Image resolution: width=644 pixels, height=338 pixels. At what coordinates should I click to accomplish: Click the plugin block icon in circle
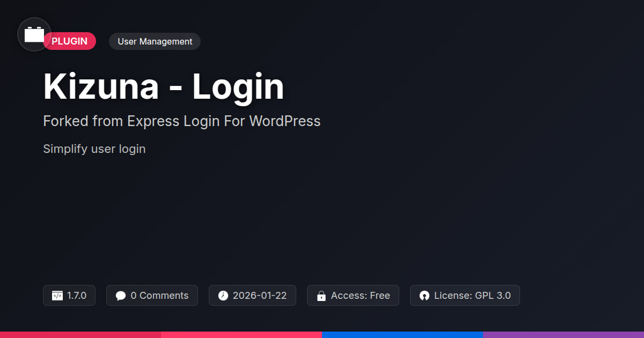click(34, 34)
